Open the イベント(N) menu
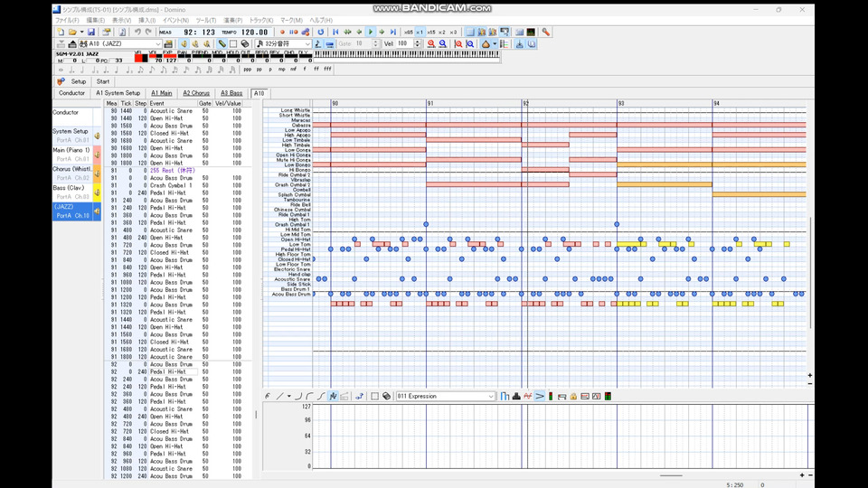The image size is (868, 488). click(x=176, y=21)
